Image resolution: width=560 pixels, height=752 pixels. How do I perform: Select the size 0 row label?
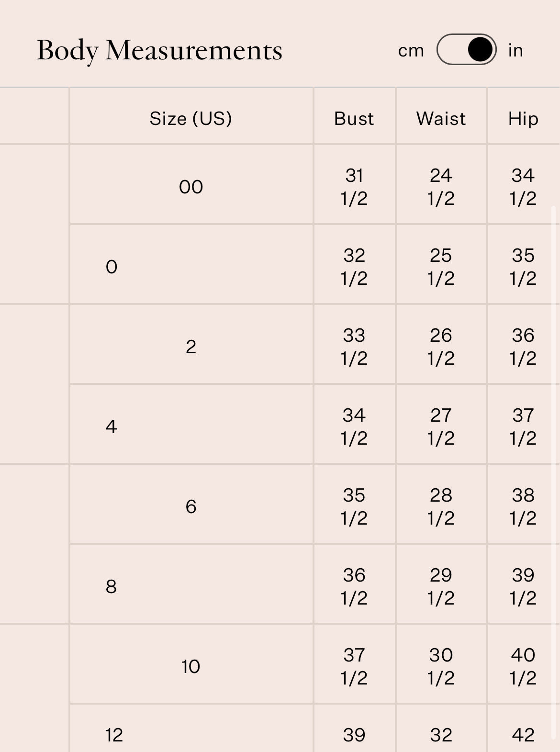pyautogui.click(x=112, y=267)
